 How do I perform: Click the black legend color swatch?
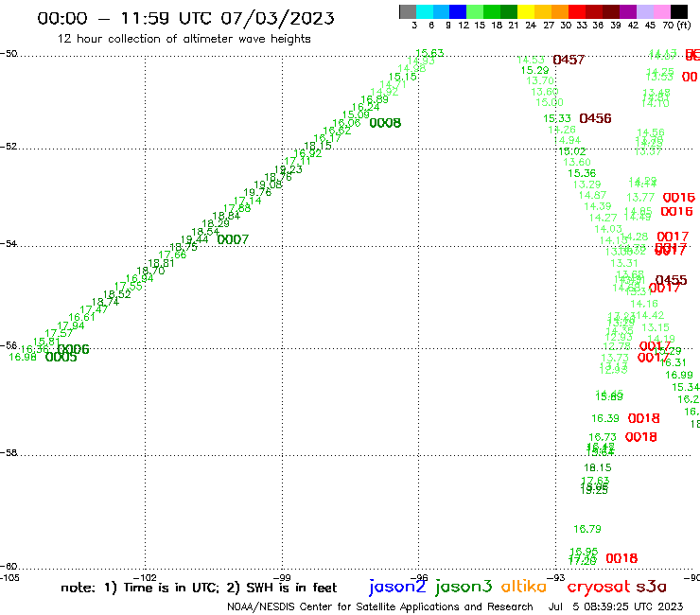click(x=678, y=11)
